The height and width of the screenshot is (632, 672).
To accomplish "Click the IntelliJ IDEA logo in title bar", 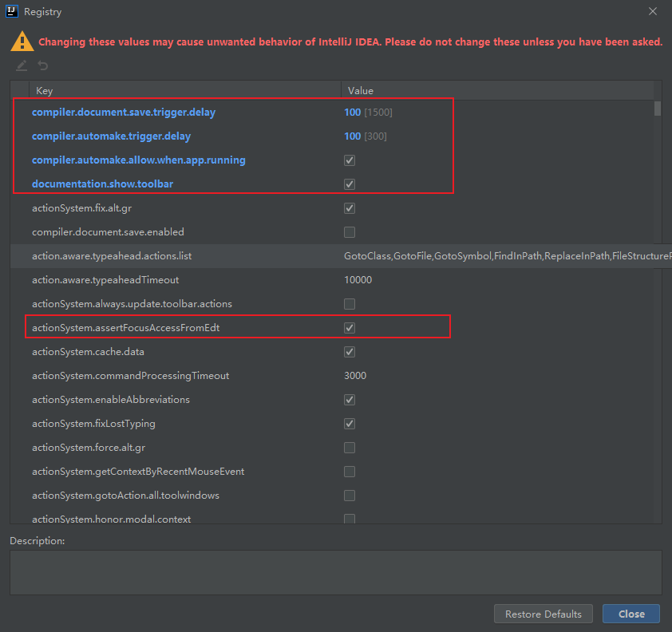I will 11,11.
